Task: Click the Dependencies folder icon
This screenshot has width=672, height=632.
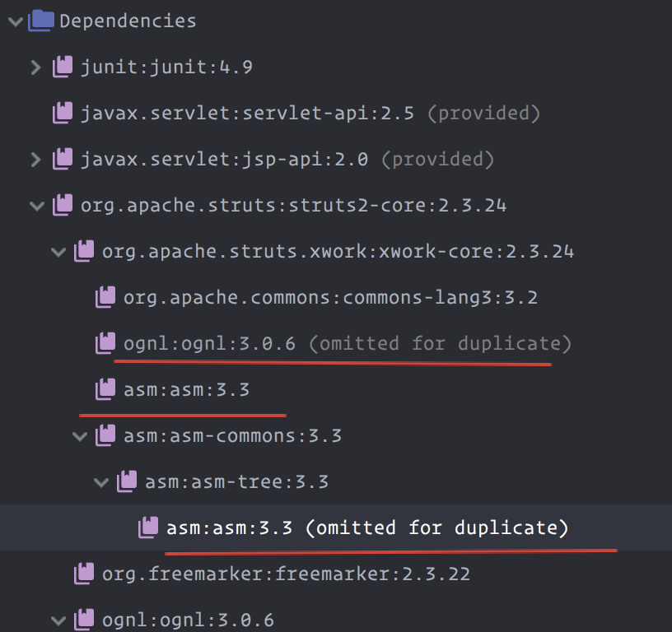Action: [41, 21]
